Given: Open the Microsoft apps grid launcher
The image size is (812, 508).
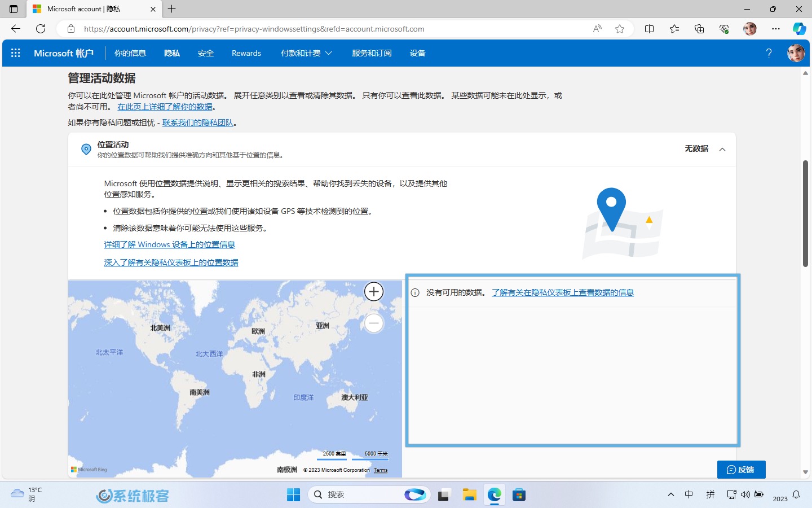Looking at the screenshot, I should tap(16, 53).
